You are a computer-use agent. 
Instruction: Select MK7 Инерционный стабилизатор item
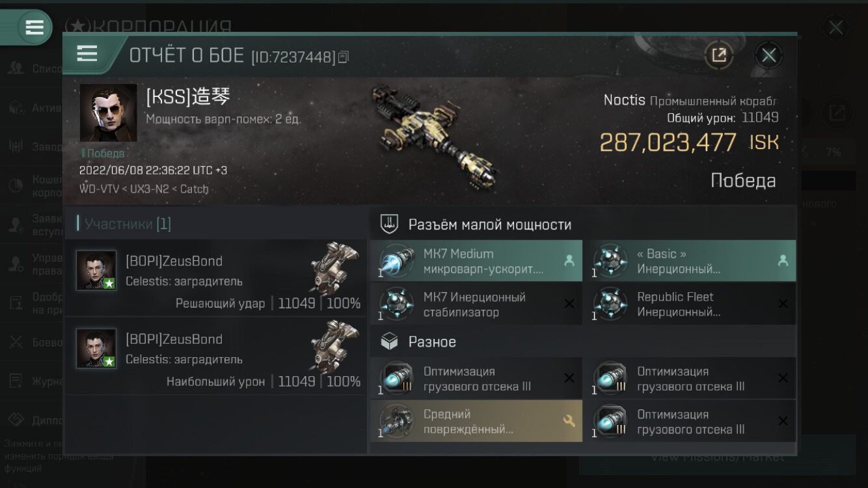[476, 304]
